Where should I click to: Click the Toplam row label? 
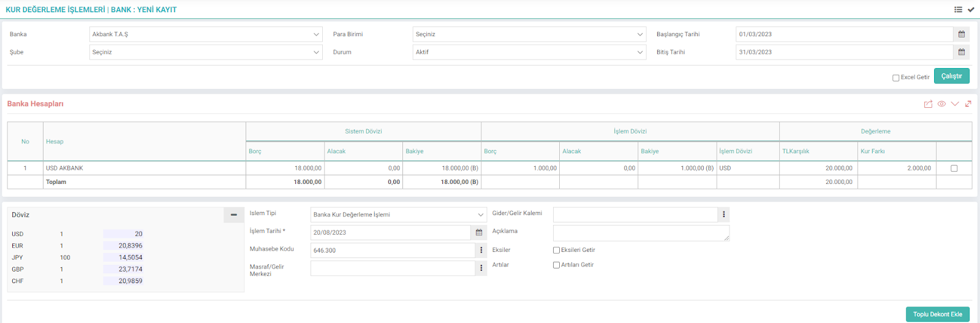tap(56, 182)
